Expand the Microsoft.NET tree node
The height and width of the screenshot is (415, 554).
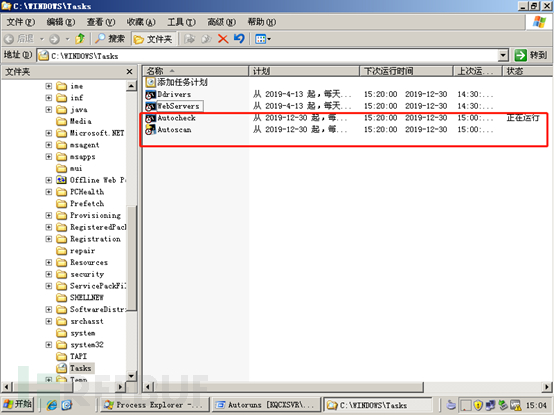point(49,133)
